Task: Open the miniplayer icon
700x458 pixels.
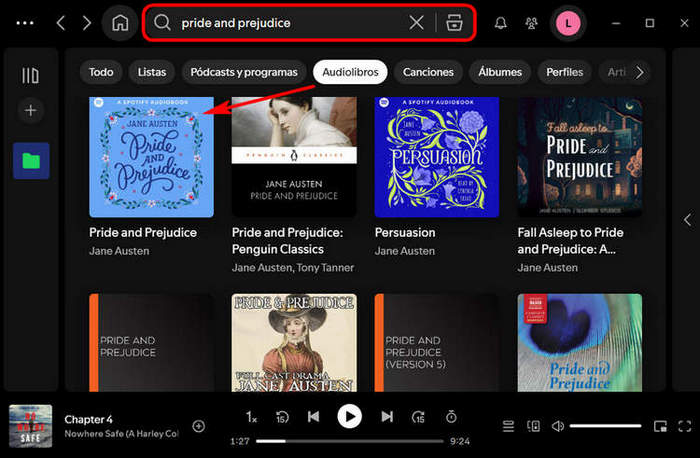Action: point(660,426)
